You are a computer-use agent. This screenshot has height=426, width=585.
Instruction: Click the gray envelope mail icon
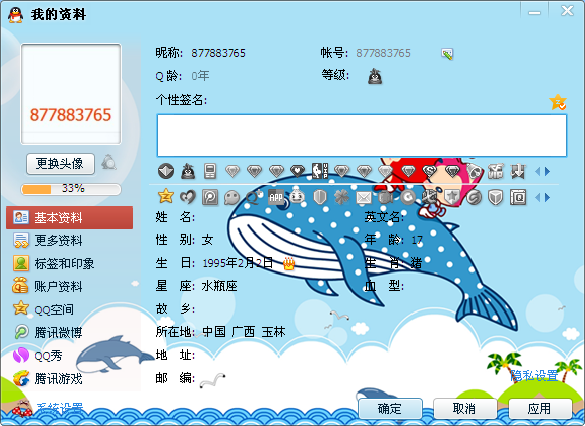click(x=364, y=197)
